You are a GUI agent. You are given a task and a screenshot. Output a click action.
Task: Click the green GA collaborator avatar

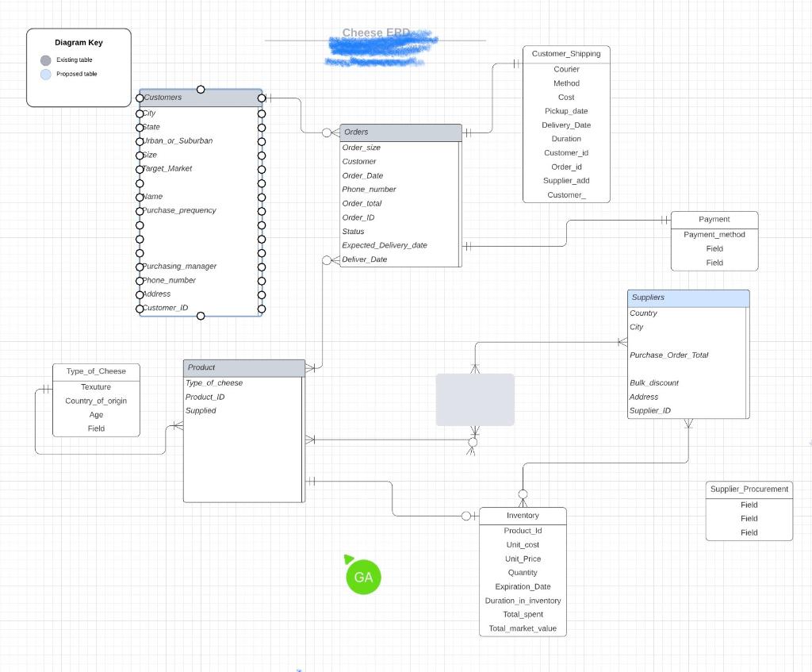(x=363, y=578)
